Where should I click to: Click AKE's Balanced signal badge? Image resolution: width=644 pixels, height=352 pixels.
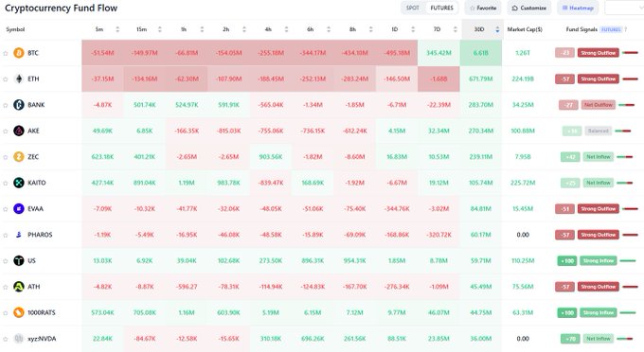tap(598, 131)
